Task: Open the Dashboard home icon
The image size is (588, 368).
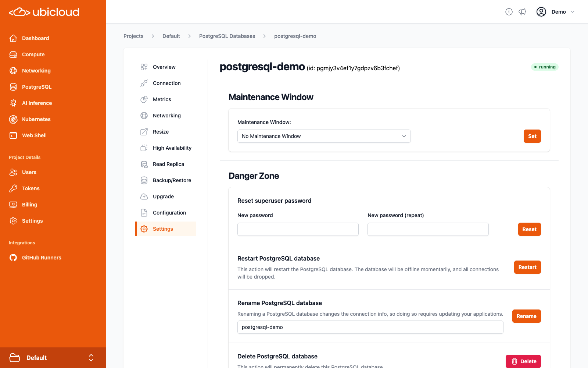Action: (13, 38)
